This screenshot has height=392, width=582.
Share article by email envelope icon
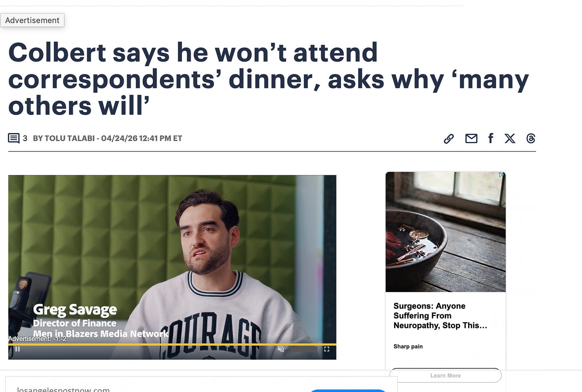471,138
